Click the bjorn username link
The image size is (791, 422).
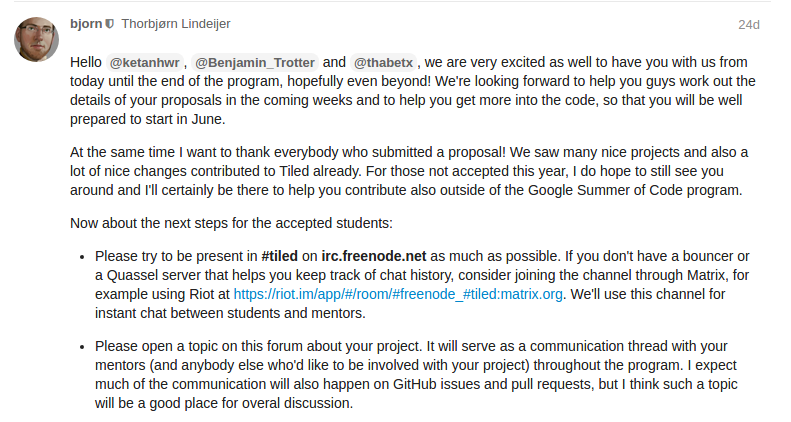86,24
